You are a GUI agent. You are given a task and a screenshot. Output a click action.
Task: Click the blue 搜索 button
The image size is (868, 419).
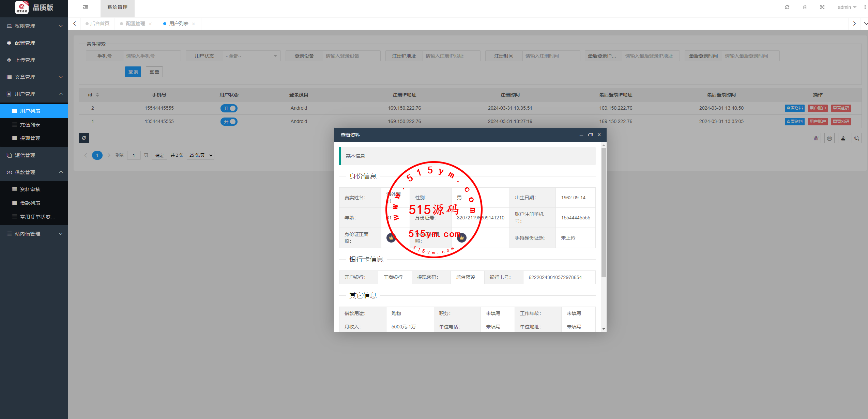[133, 72]
